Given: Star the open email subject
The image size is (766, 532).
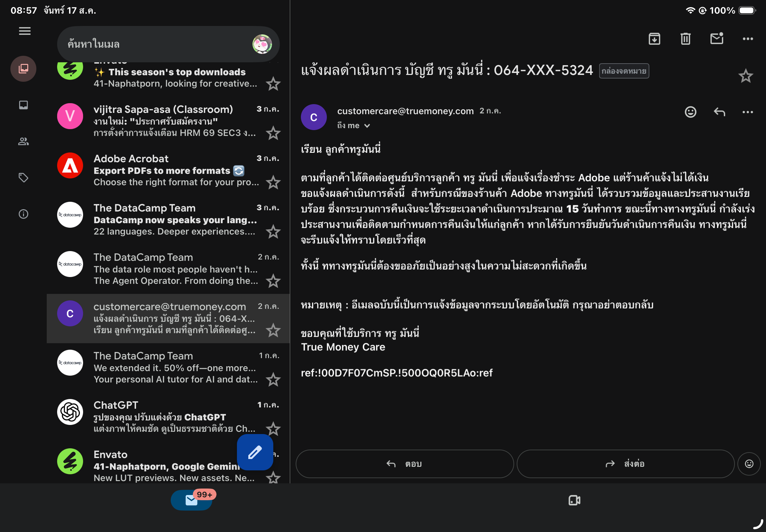Looking at the screenshot, I should coord(746,76).
